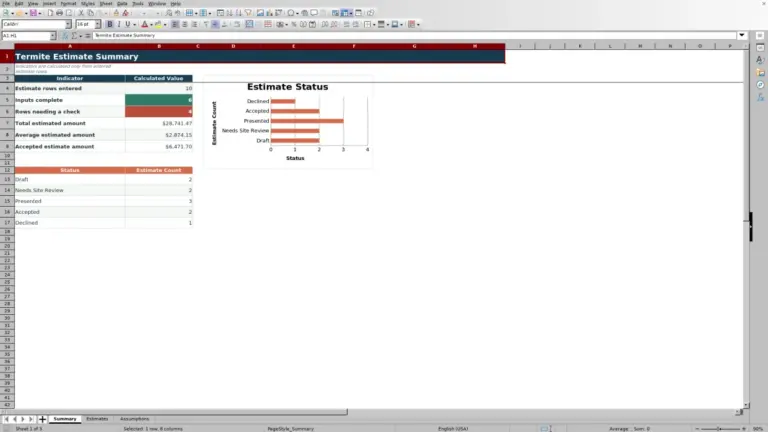Click the Insert image icon
The height and width of the screenshot is (432, 768).
pyautogui.click(x=260, y=13)
